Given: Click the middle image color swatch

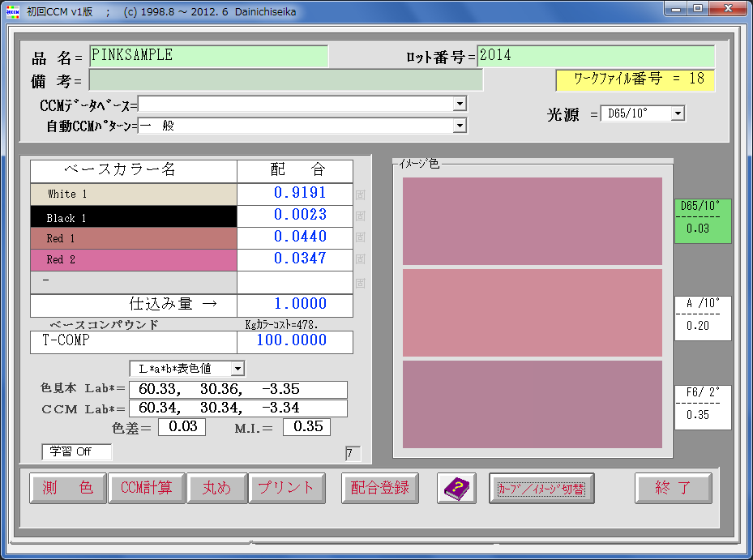Looking at the screenshot, I should [532, 313].
